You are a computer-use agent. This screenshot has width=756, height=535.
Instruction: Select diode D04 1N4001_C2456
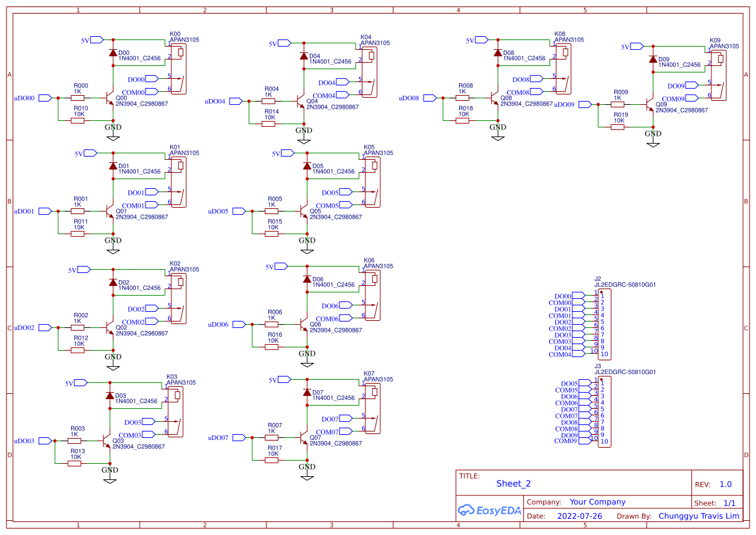click(304, 56)
